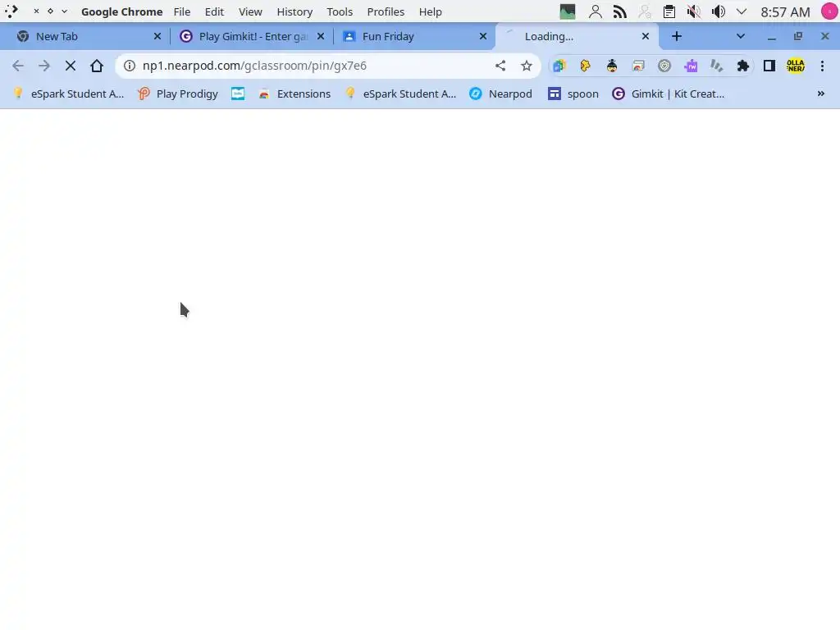Select the Loading... tab
Viewport: 840px width, 630px height.
tap(576, 36)
